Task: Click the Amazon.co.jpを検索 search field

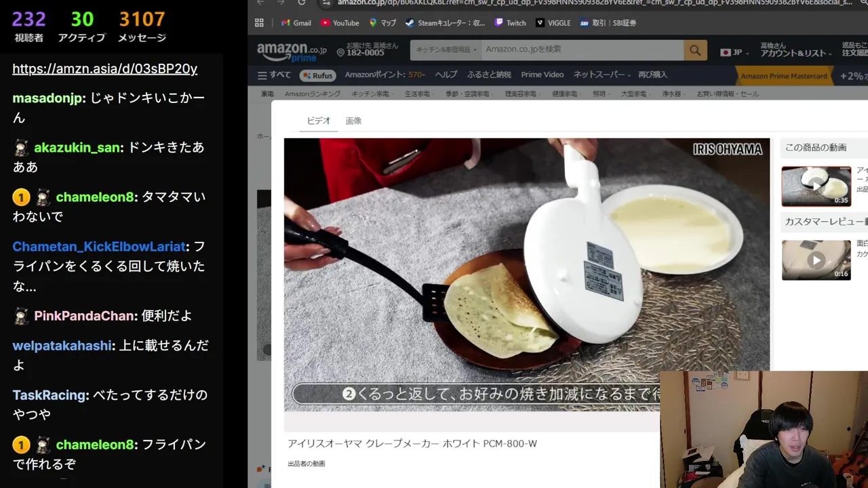Action: tap(582, 50)
